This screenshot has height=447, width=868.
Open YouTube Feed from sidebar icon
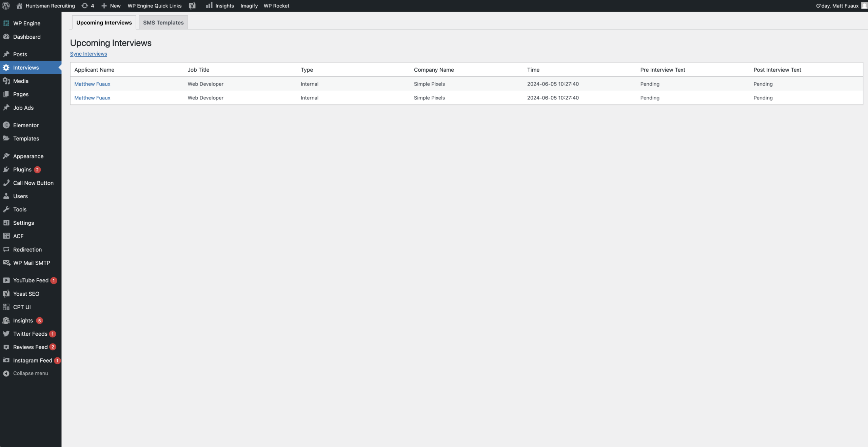6,280
